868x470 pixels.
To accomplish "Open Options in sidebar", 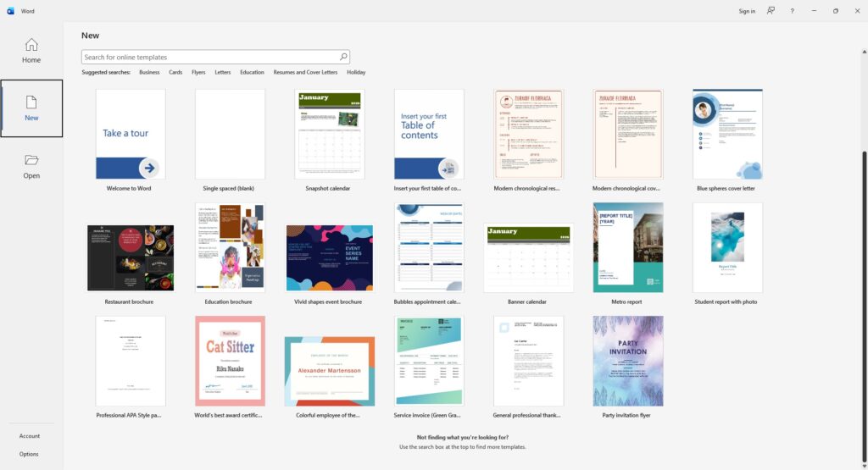I will coord(29,454).
